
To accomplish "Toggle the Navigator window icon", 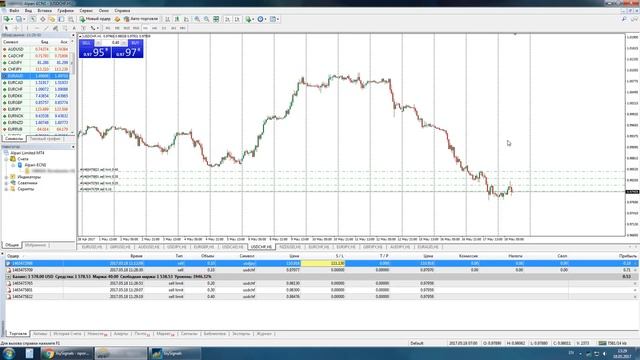I will [52, 19].
